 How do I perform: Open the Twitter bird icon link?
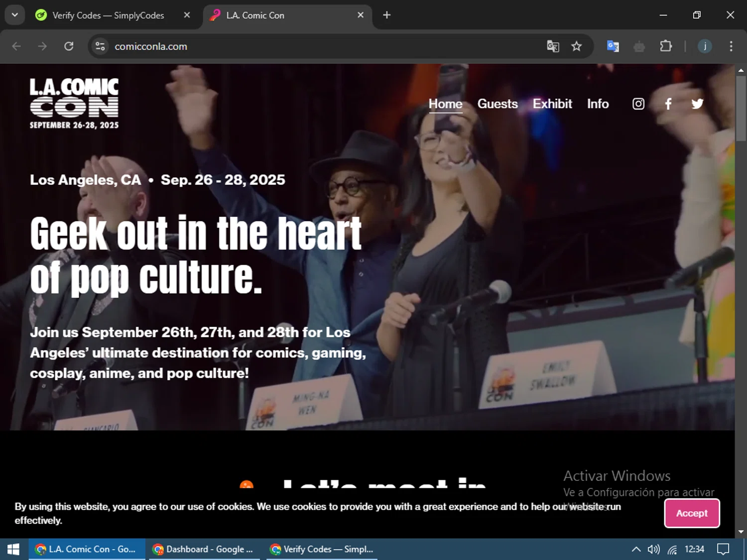[x=697, y=104]
